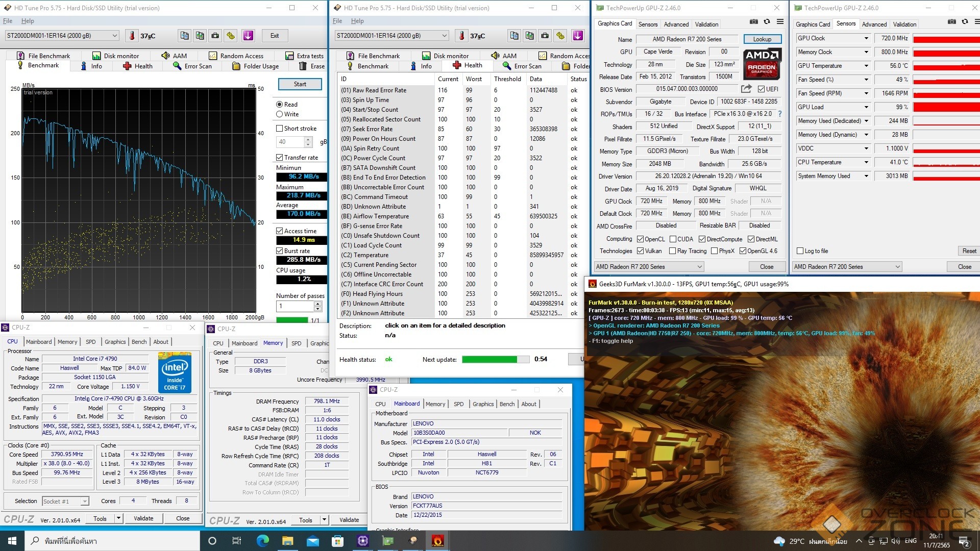Click the screenshot camera icon in left HD Tune

click(215, 36)
